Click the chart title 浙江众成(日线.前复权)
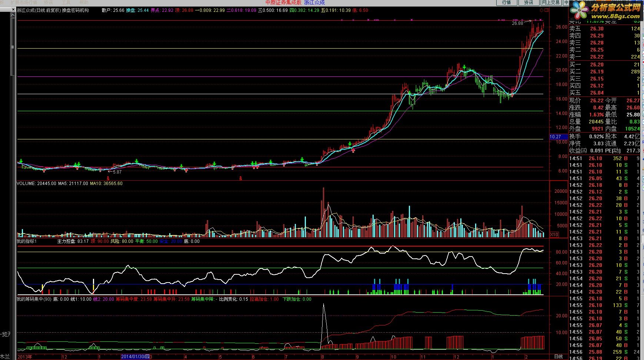 pyautogui.click(x=39, y=10)
